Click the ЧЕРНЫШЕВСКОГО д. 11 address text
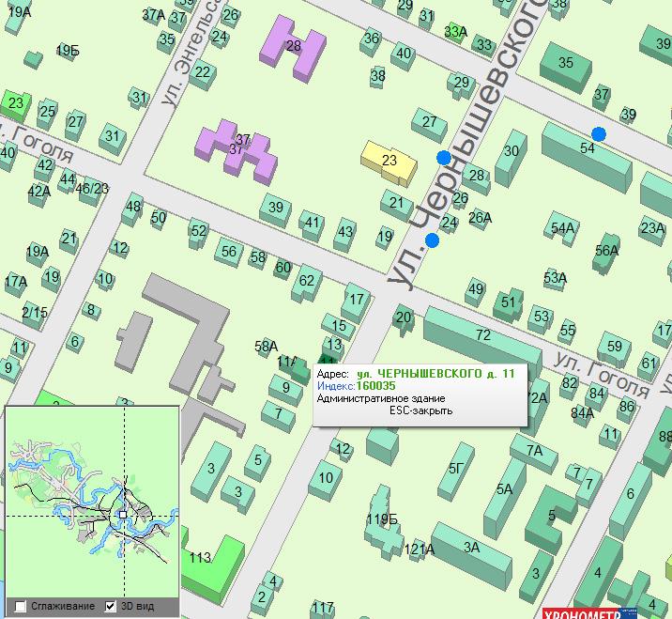 tap(436, 374)
